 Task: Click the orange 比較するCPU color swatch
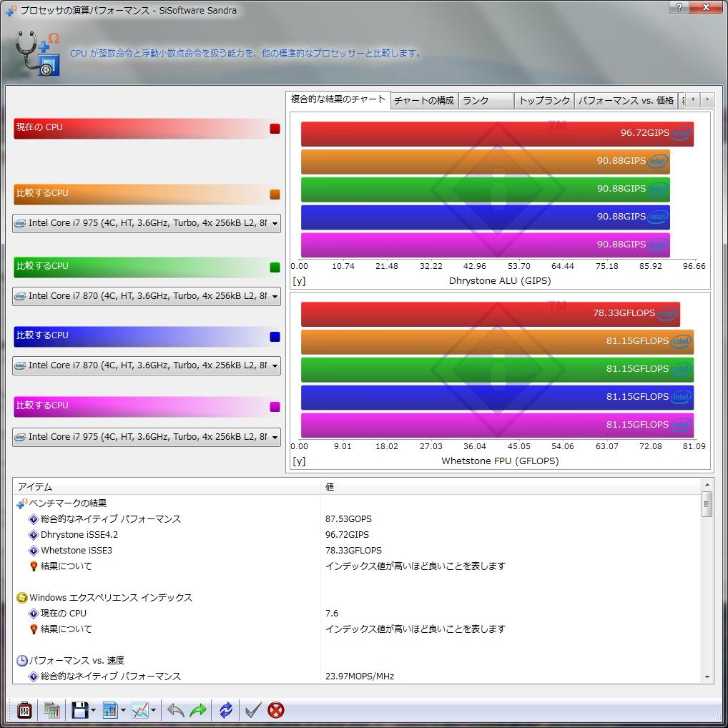pyautogui.click(x=275, y=195)
